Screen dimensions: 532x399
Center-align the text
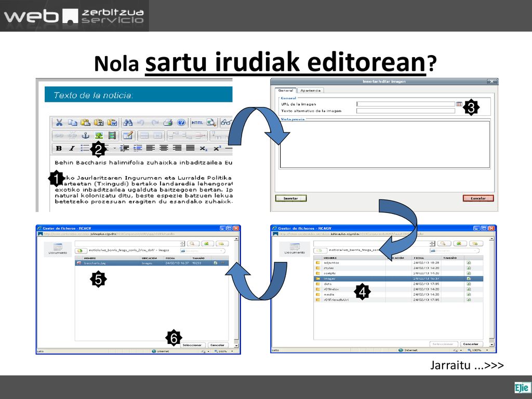point(164,148)
